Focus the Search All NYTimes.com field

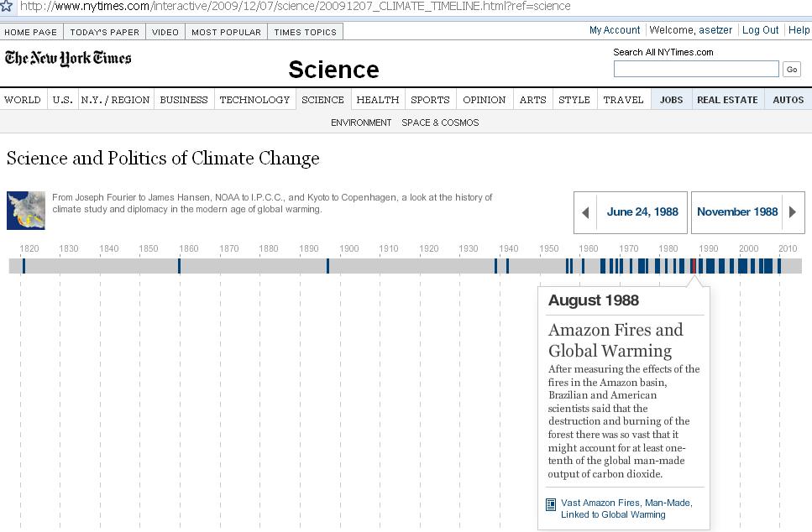696,69
